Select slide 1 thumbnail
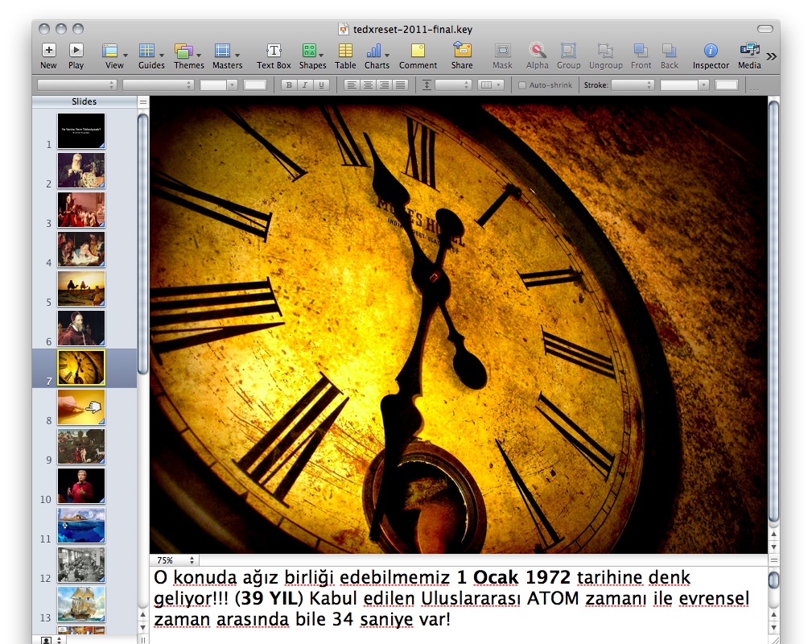 (x=81, y=130)
